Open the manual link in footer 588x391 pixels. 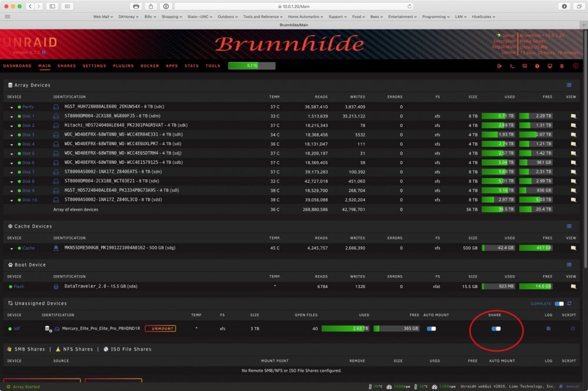pos(573,386)
